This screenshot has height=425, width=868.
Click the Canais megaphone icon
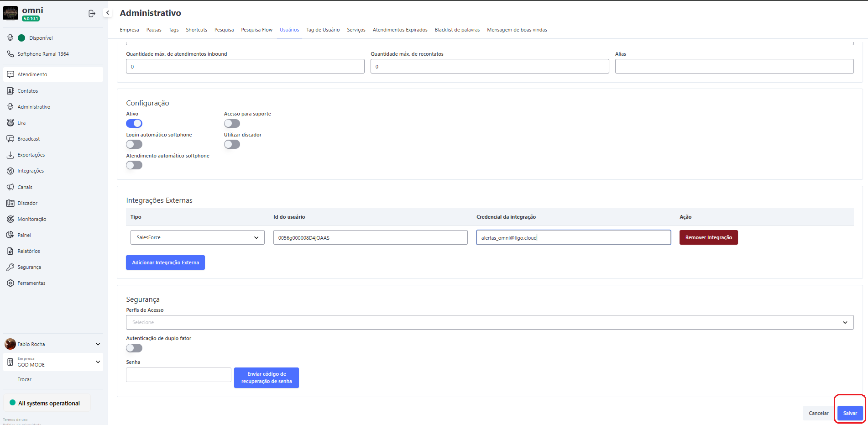(10, 187)
